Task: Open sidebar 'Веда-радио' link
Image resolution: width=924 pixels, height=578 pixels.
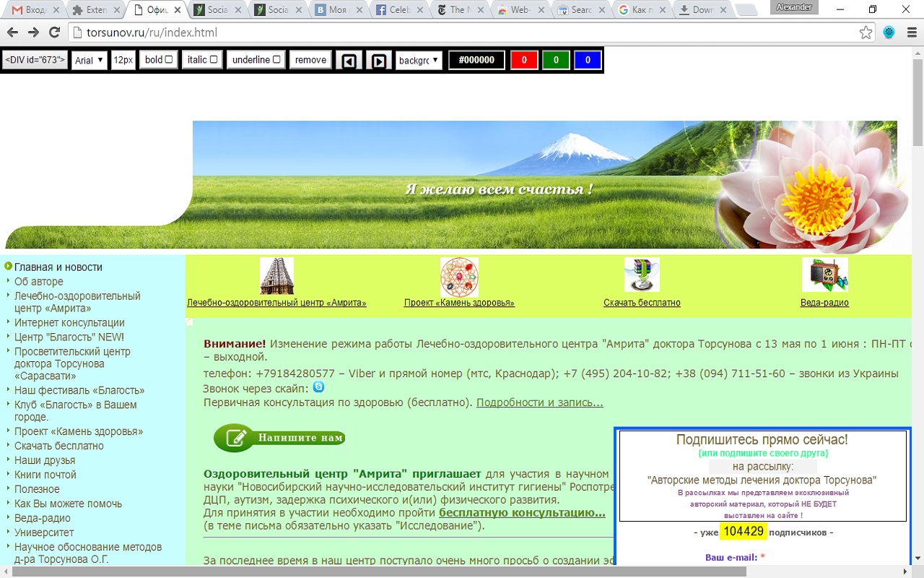Action: tap(43, 518)
